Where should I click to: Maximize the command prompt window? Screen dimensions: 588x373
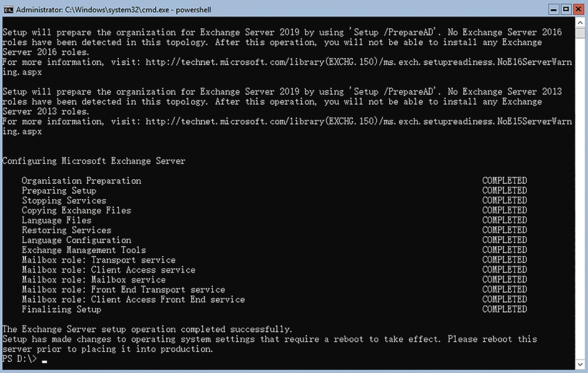pyautogui.click(x=566, y=9)
